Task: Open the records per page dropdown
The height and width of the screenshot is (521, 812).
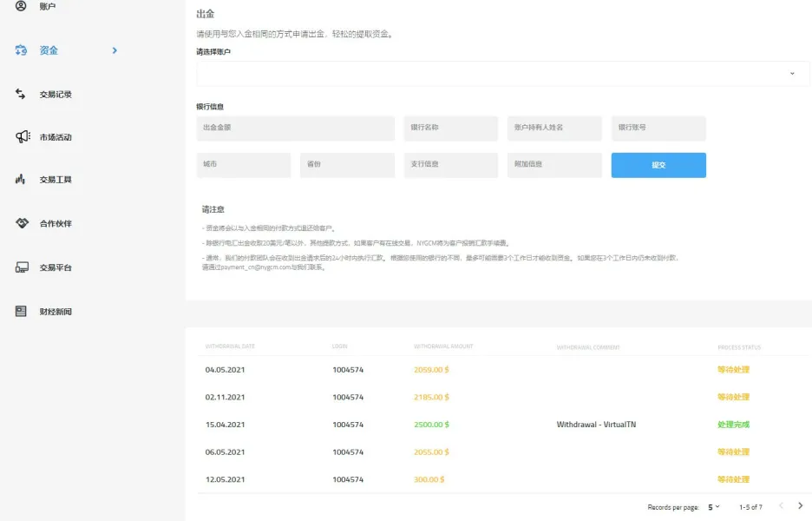Action: (713, 506)
